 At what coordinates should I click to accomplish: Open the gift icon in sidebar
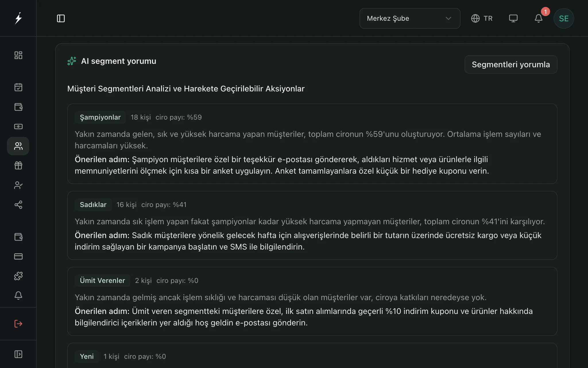(x=18, y=166)
